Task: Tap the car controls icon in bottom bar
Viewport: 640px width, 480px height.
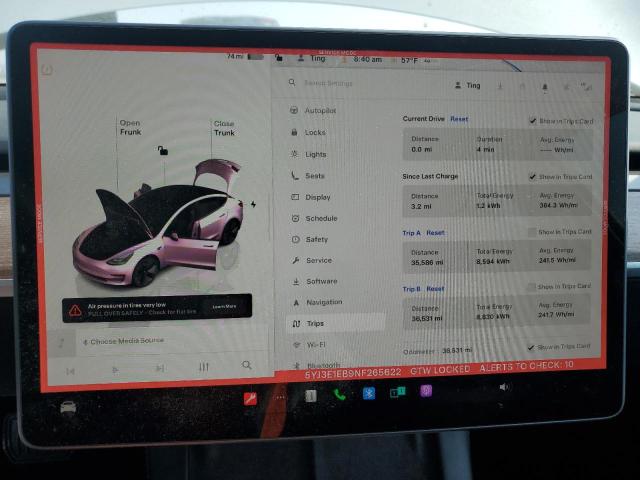Action: tap(68, 407)
